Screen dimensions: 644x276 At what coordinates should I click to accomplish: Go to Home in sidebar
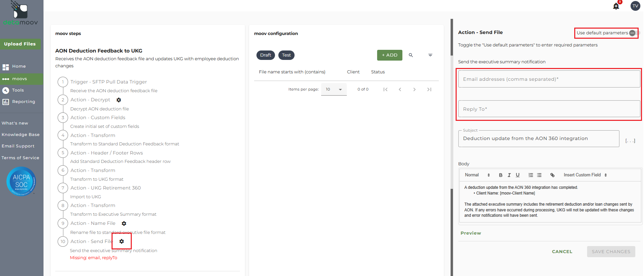coord(19,67)
